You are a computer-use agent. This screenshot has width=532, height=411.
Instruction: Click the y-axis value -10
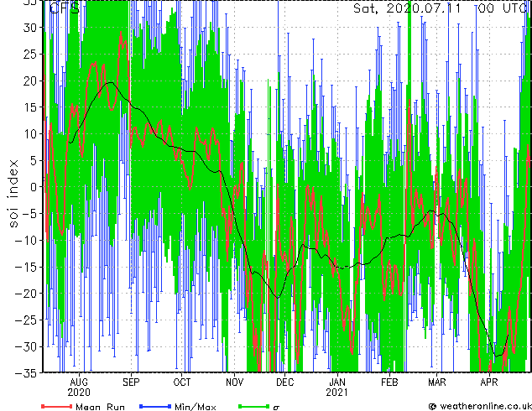26,240
